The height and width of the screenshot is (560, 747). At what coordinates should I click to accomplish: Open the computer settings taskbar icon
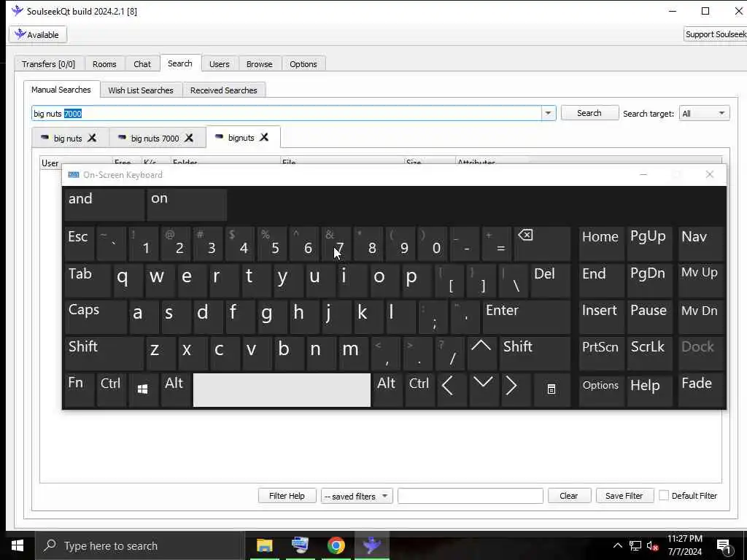300,545
